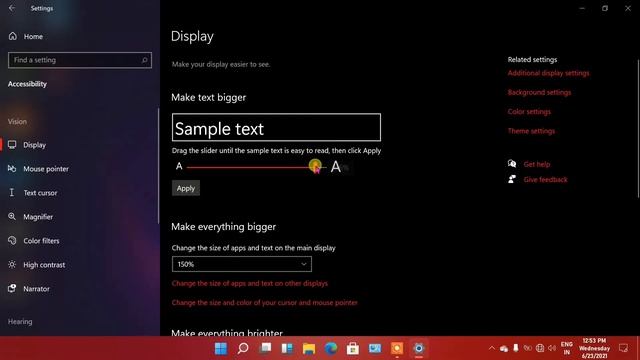Click the Home house icon

[x=13, y=36]
